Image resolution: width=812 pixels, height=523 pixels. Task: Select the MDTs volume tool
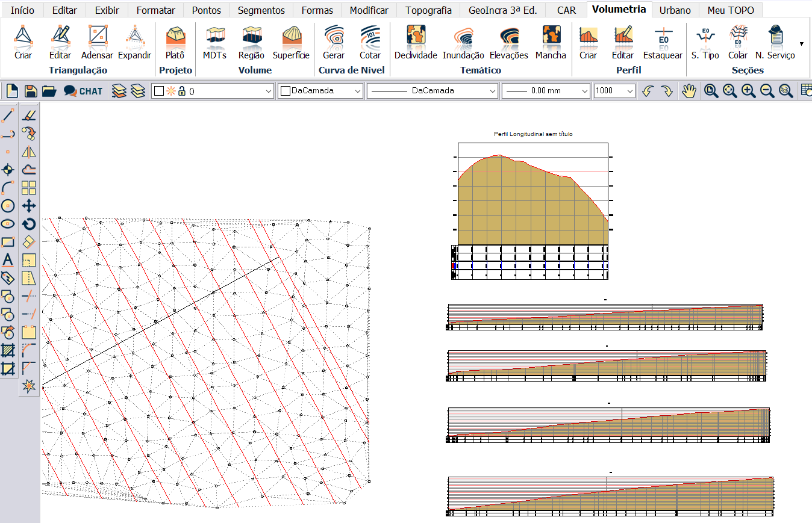(214, 42)
